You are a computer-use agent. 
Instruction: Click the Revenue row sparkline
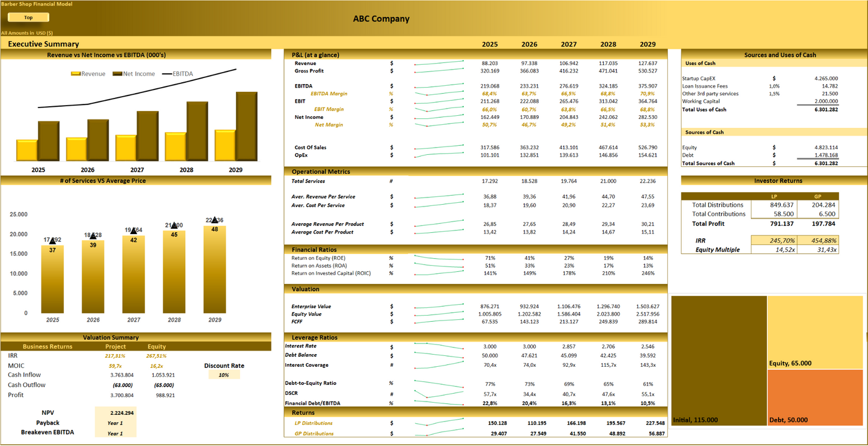tap(439, 63)
